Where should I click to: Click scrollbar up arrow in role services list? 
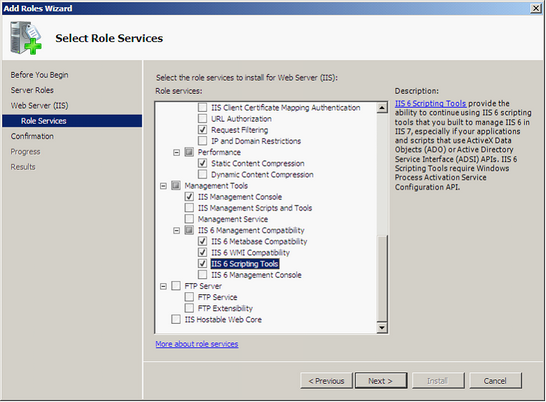(x=382, y=108)
